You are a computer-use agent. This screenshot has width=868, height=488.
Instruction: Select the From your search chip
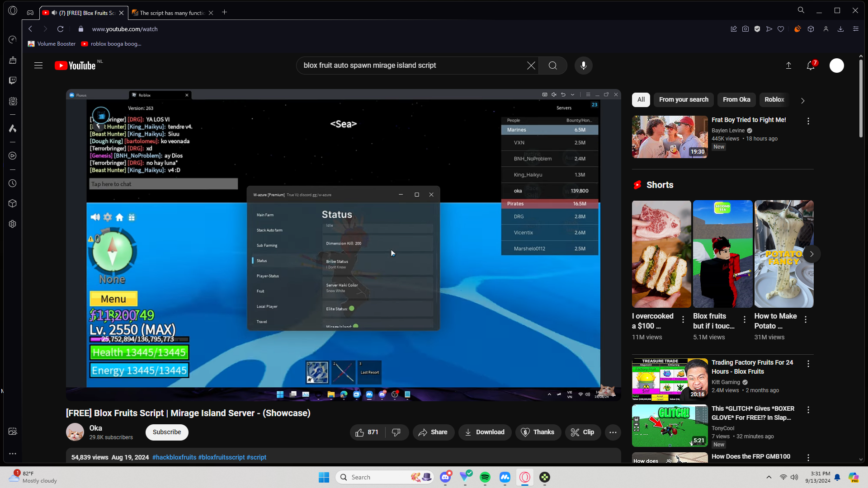pos(684,100)
